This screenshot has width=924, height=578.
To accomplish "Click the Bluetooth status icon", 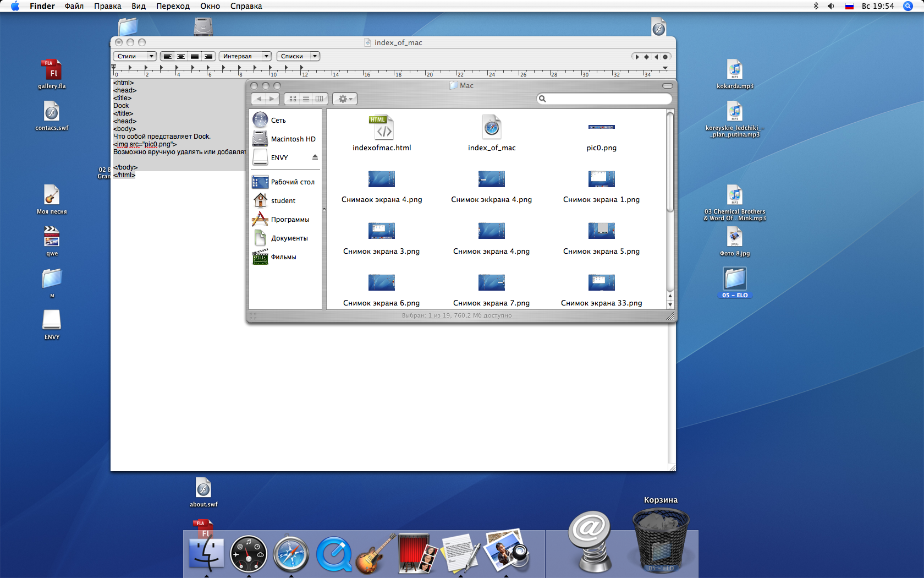I will pos(816,6).
